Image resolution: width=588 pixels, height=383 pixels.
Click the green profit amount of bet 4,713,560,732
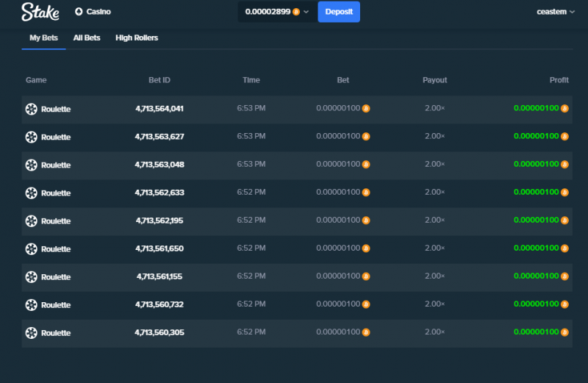pyautogui.click(x=537, y=304)
